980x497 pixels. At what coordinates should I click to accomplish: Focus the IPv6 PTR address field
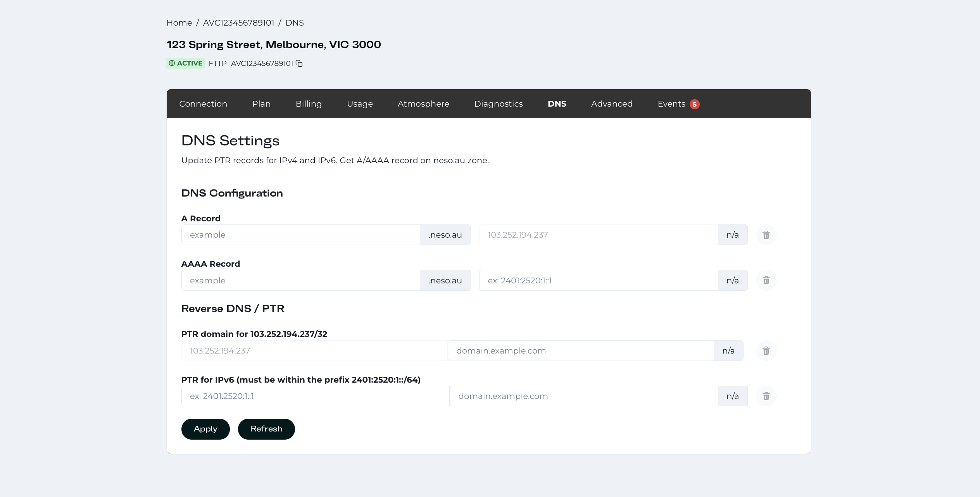coord(315,396)
